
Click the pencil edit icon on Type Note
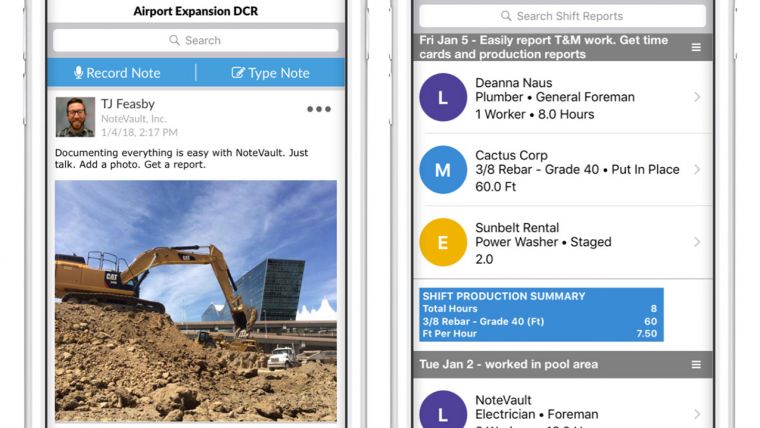[x=238, y=73]
